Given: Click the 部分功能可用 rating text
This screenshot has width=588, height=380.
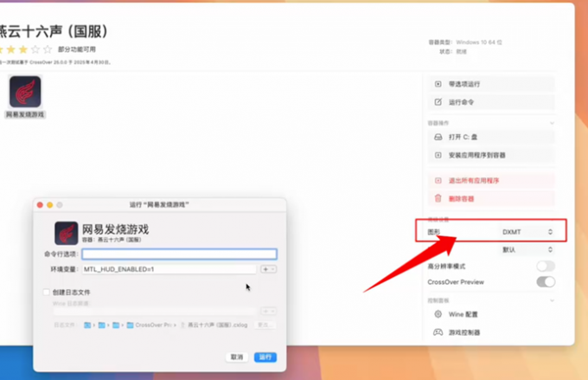Looking at the screenshot, I should point(77,49).
